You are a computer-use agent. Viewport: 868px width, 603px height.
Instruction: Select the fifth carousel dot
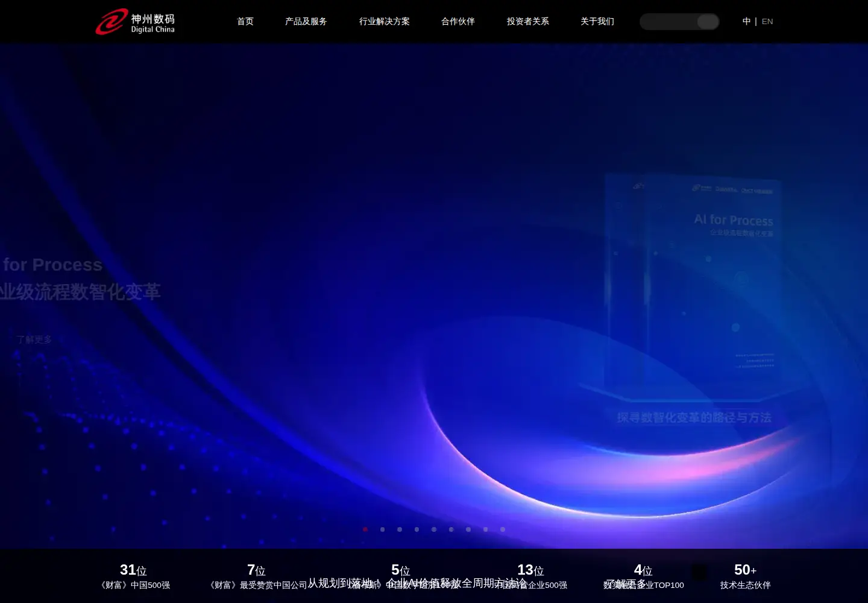[x=434, y=529]
